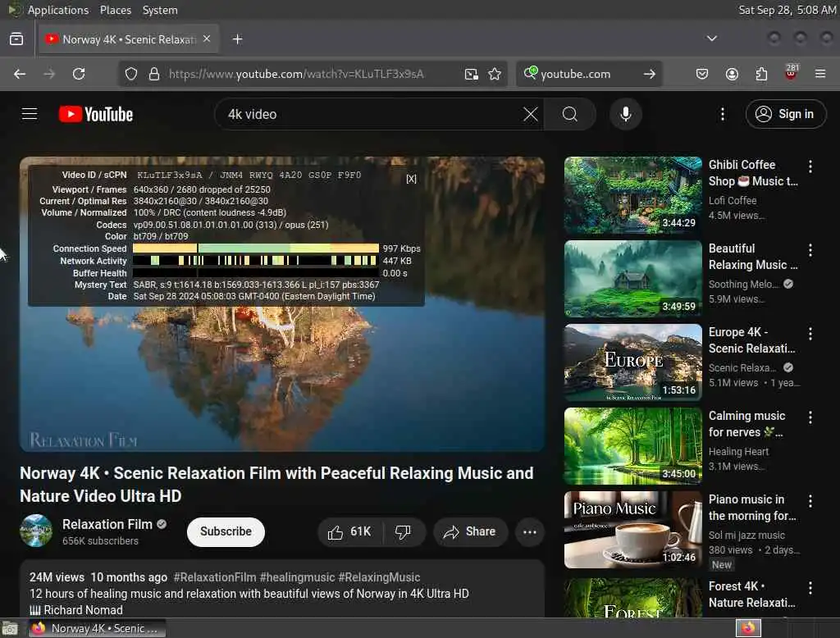Open the System menu
The image size is (840, 638).
(160, 10)
